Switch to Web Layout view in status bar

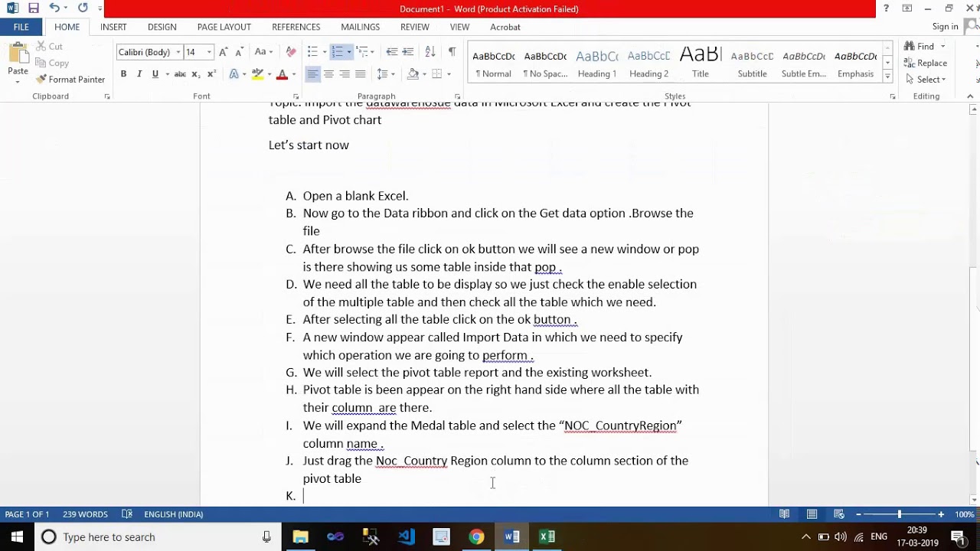click(x=839, y=514)
